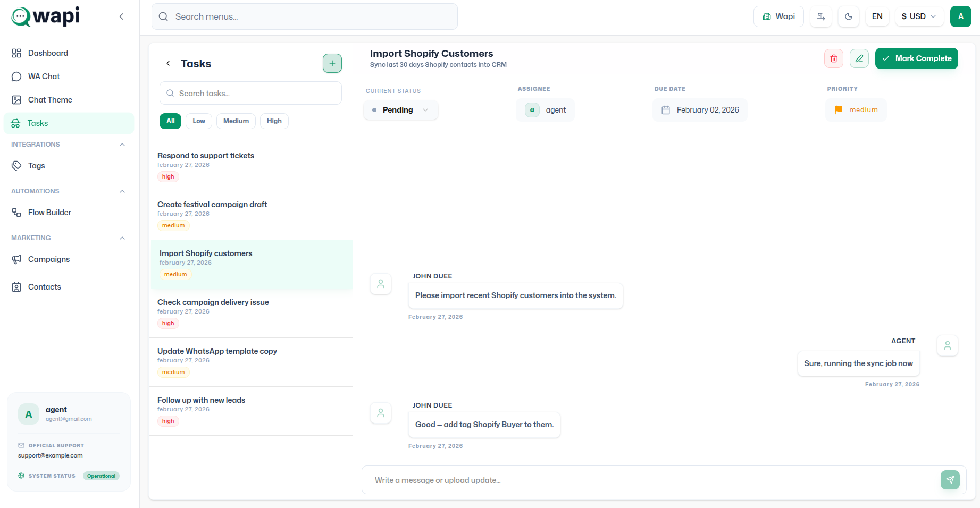Toggle text direction icon in top bar
Viewport: 980px width, 508px height.
[822, 16]
